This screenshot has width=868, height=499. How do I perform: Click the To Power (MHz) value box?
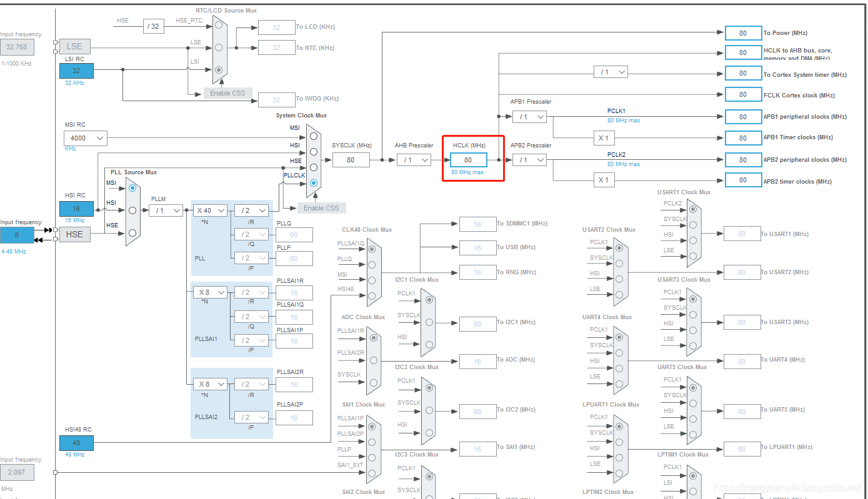point(743,33)
